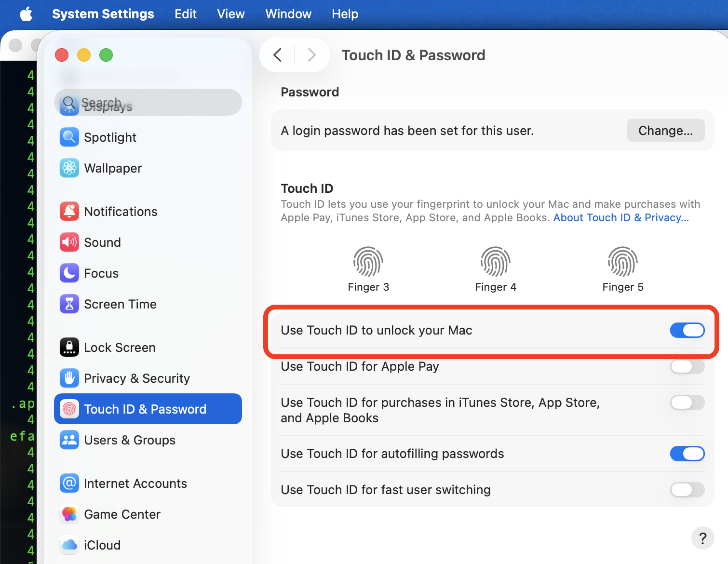Viewport: 728px width, 564px height.
Task: Open About Touch ID & Privacy link
Action: point(621,218)
